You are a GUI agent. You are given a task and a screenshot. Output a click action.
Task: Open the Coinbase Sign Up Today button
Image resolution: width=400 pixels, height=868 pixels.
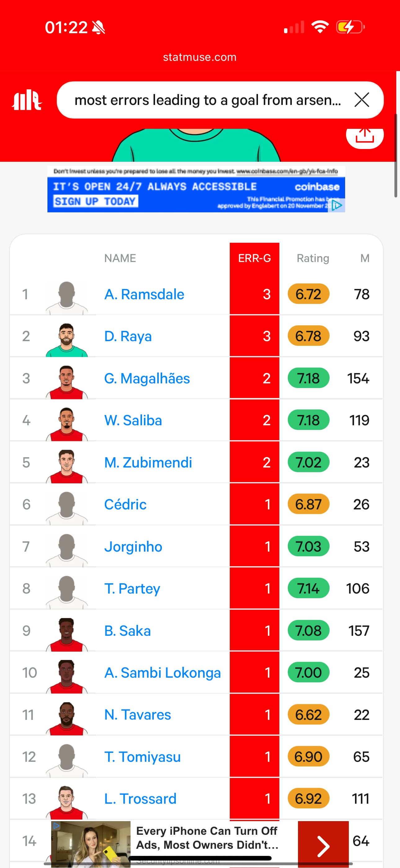click(x=95, y=201)
